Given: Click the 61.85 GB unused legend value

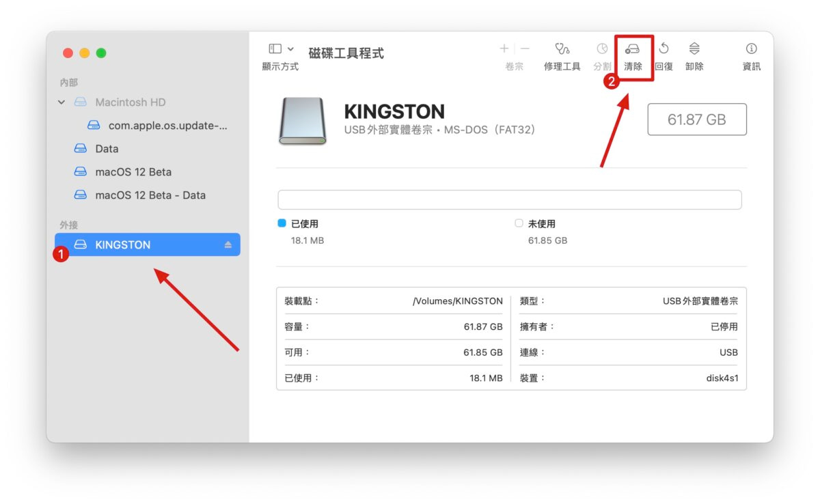Looking at the screenshot, I should (547, 240).
